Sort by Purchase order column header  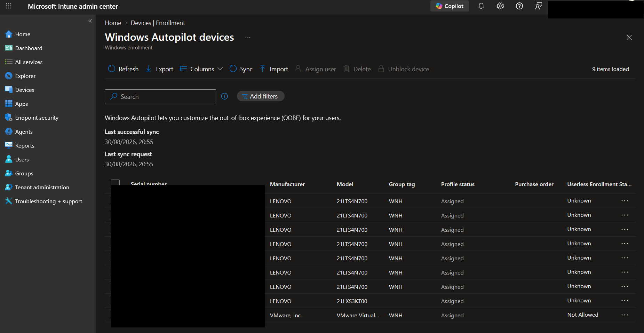[x=534, y=184]
